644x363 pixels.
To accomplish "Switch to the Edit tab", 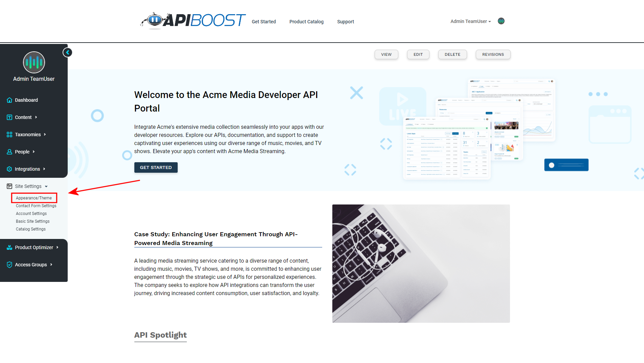I will (x=418, y=54).
